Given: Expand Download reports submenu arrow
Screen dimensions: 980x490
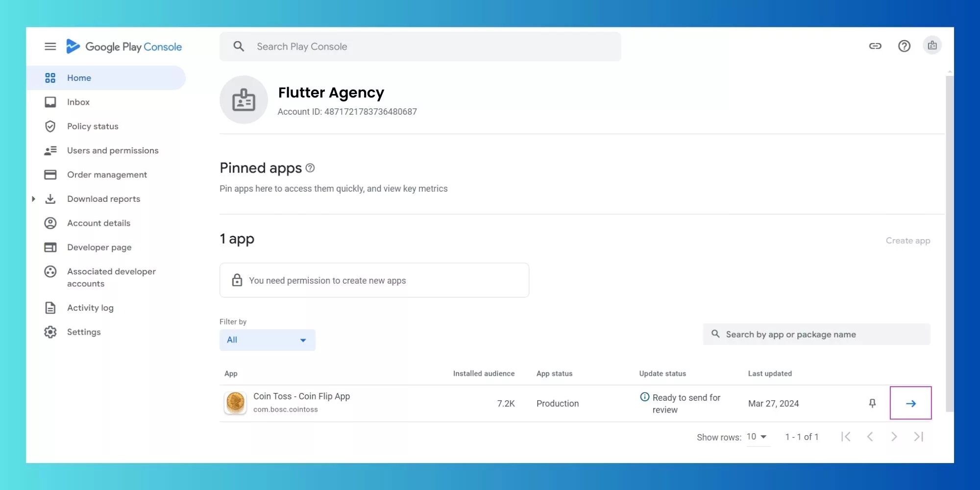Looking at the screenshot, I should click(33, 199).
